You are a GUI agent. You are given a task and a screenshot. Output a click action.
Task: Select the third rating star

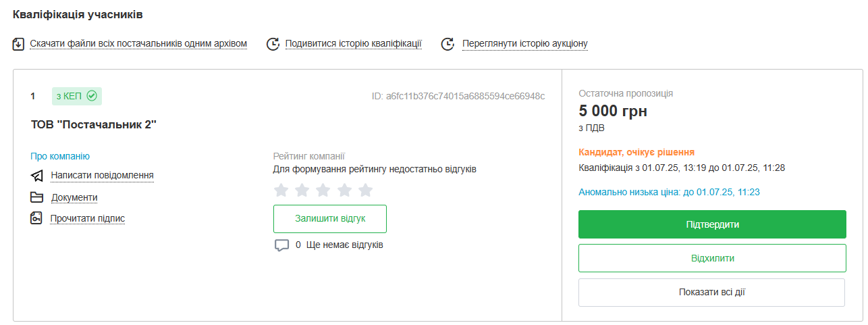[x=323, y=190]
